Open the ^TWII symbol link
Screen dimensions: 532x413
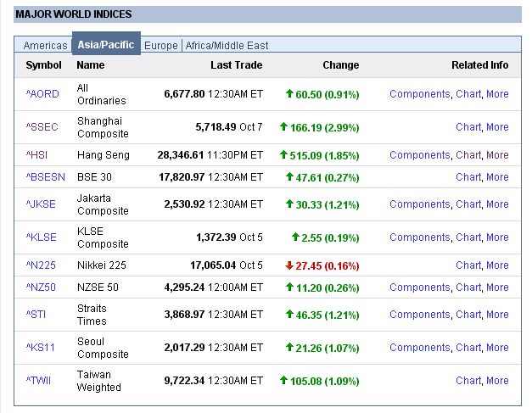tap(39, 381)
